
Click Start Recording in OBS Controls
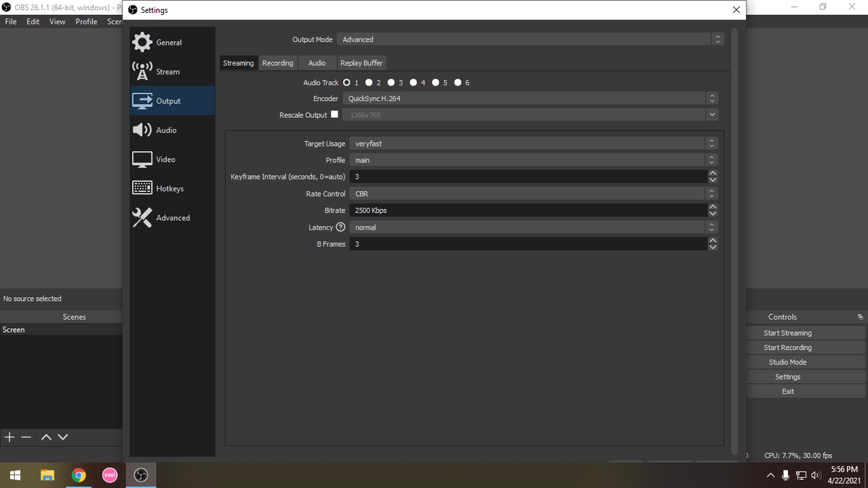click(787, 348)
